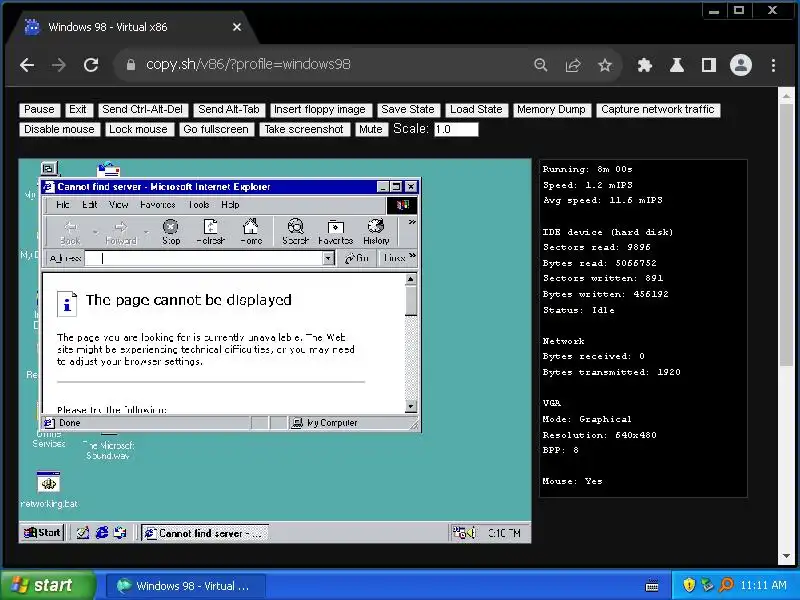Open Forward button history dropdown arrow
The height and width of the screenshot is (600, 800).
pos(146,233)
